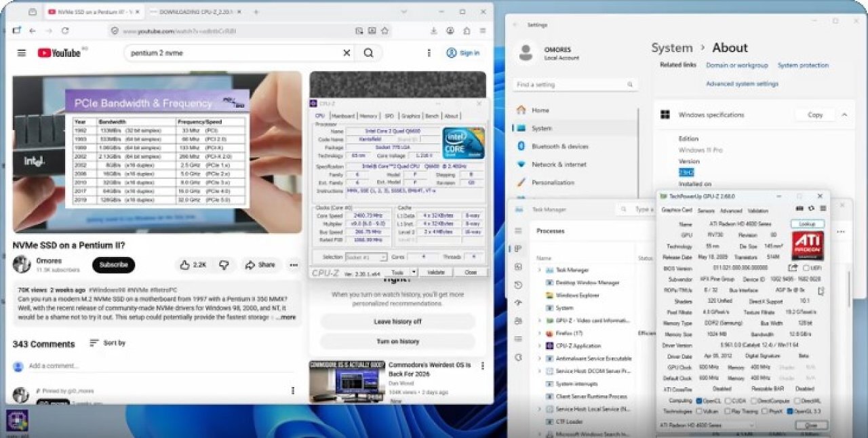This screenshot has width=868, height=438.
Task: Open Task Manager navigation hamburger icon
Action: point(518,231)
